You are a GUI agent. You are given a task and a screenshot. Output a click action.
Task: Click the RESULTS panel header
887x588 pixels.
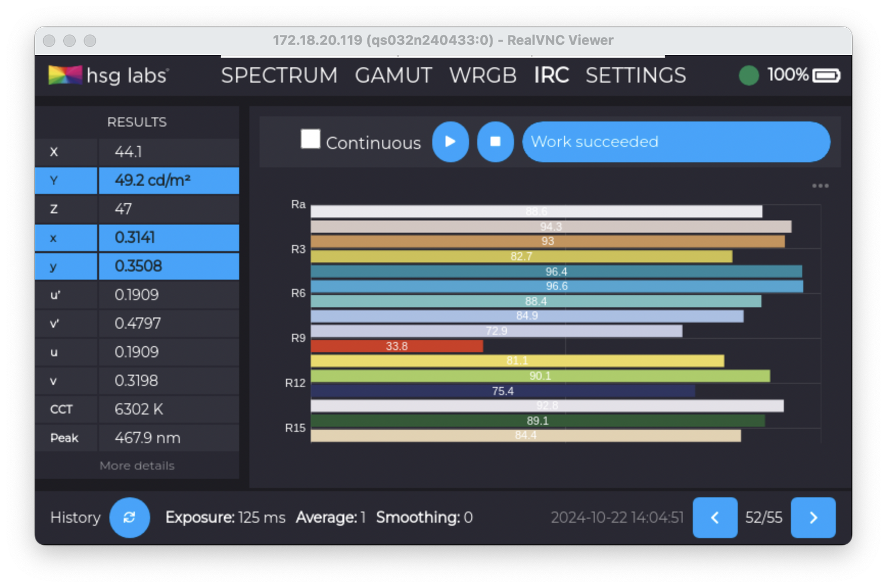(137, 122)
